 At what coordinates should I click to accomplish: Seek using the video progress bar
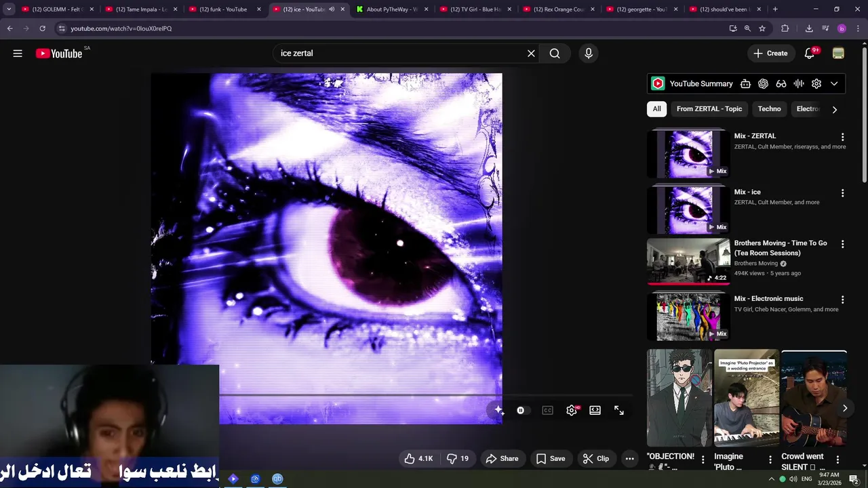tap(425, 394)
